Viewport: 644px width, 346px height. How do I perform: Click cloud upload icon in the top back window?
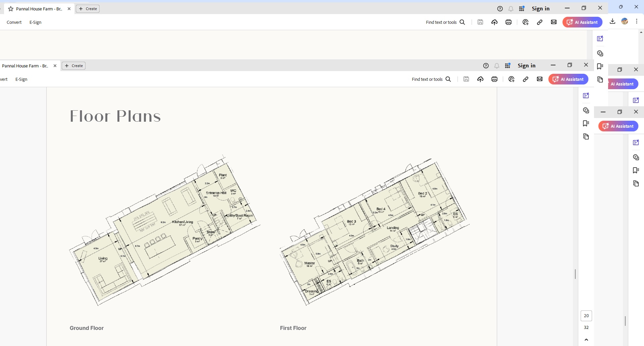(494, 22)
